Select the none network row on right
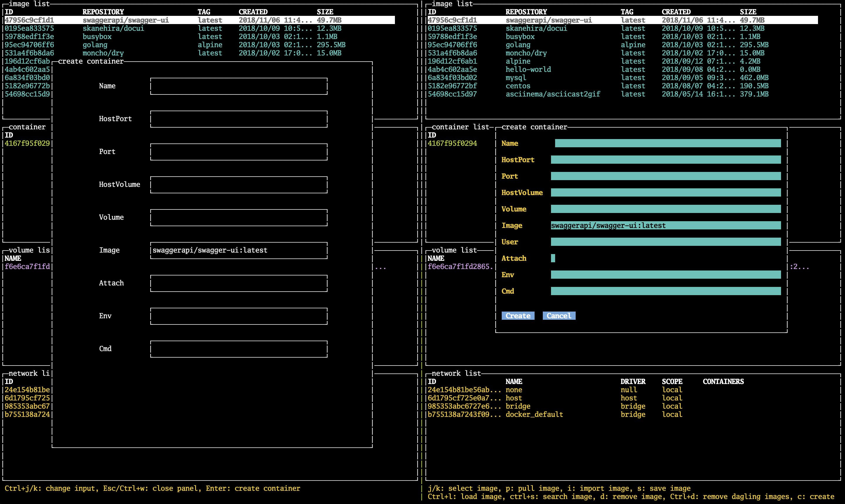This screenshot has width=845, height=504. click(x=555, y=390)
